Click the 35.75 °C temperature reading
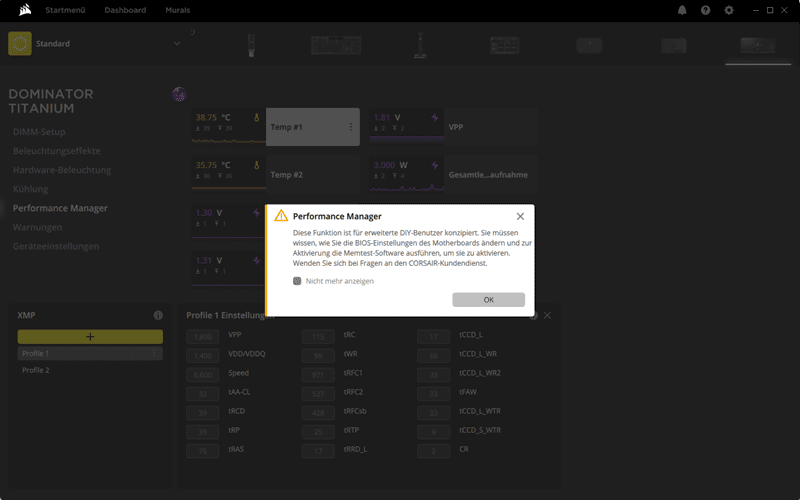This screenshot has width=800, height=500. coord(213,165)
